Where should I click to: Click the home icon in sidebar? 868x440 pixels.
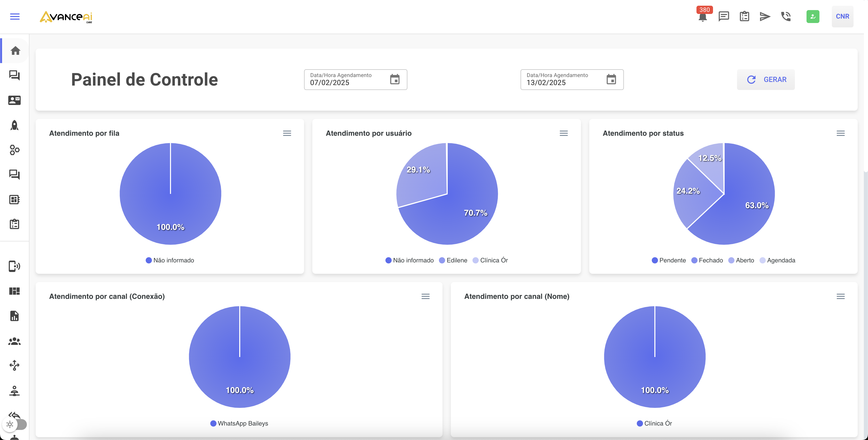click(15, 51)
